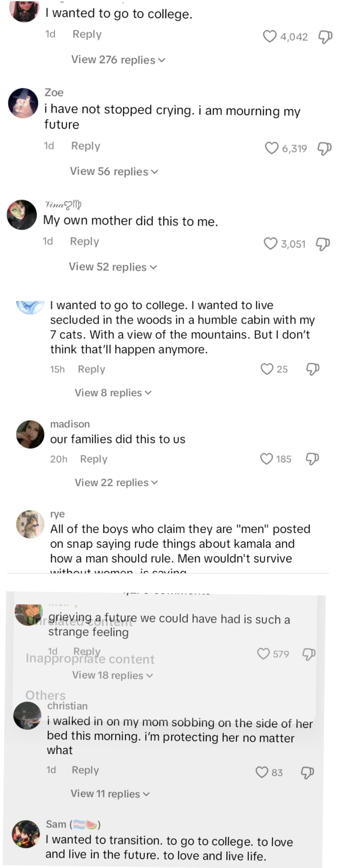The height and width of the screenshot is (868, 337).
Task: Open rye's profile by username
Action: tap(57, 514)
